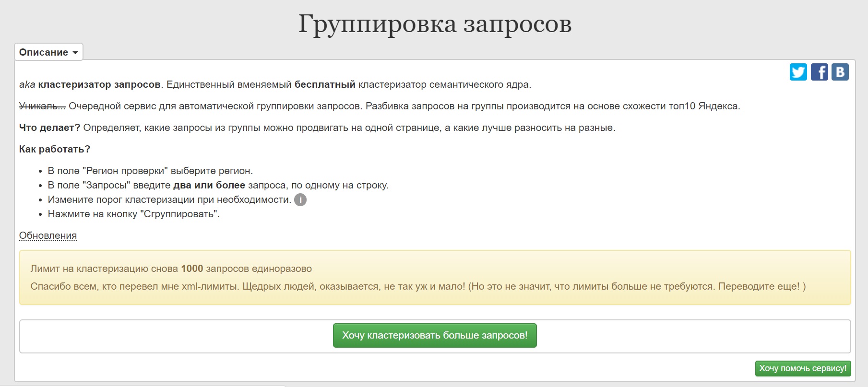Open the Обновления updates link
The height and width of the screenshot is (387, 868).
coord(48,235)
